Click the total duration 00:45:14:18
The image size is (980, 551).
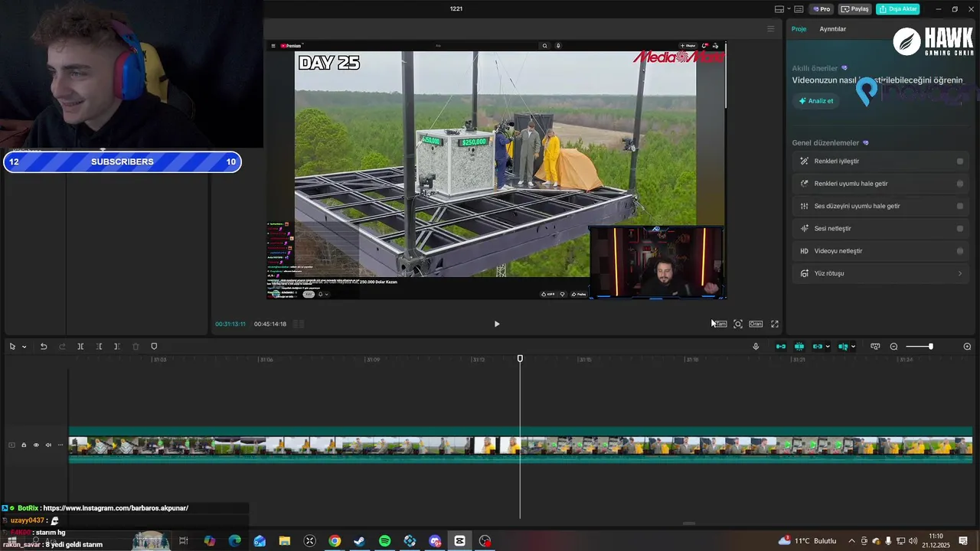tap(270, 324)
